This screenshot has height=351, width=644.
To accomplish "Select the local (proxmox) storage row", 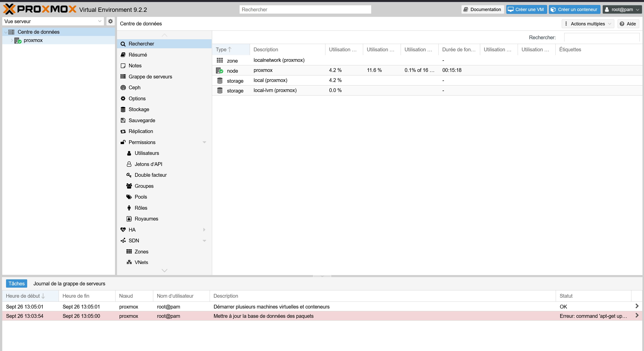I will point(427,80).
